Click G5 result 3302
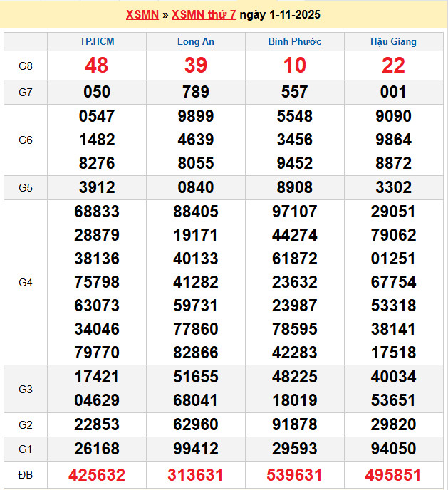Screen dimensions: 448x490 [393, 187]
